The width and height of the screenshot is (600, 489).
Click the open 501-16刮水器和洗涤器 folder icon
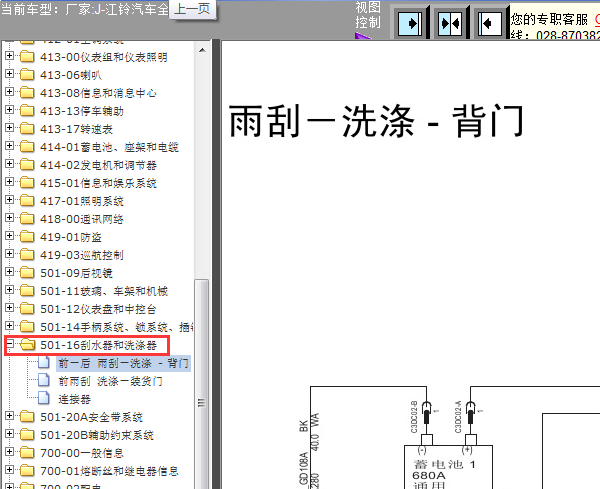pos(28,345)
